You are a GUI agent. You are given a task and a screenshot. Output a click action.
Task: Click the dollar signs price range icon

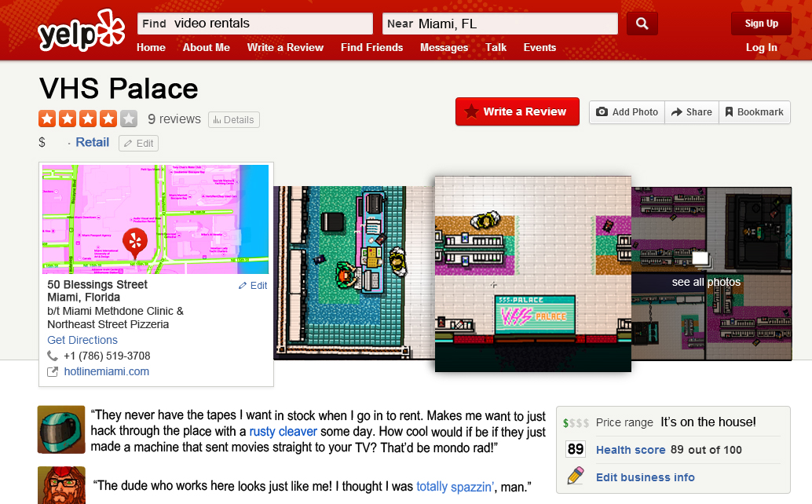pos(576,423)
